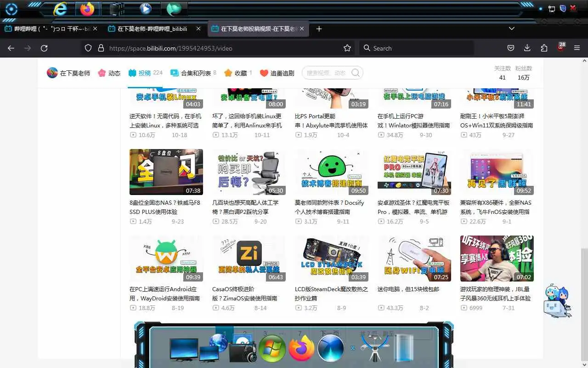Bookmark this page with the star icon
This screenshot has width=588, height=368.
347,48
